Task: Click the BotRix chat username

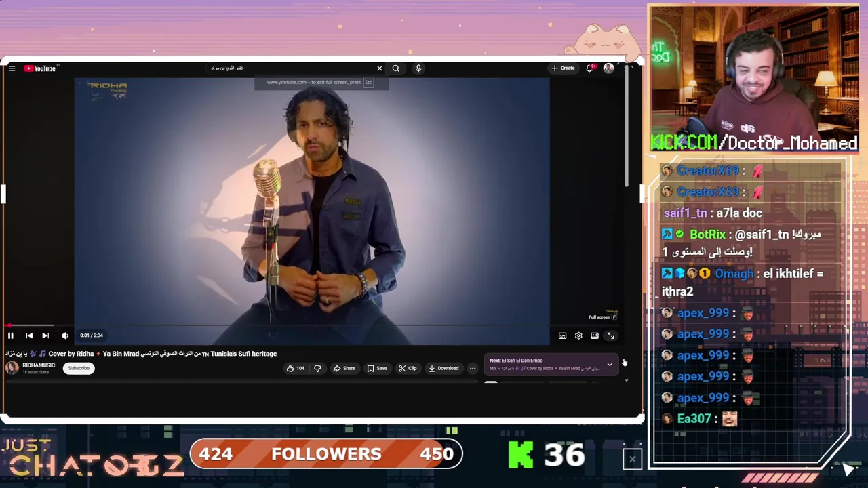Action: click(x=707, y=235)
